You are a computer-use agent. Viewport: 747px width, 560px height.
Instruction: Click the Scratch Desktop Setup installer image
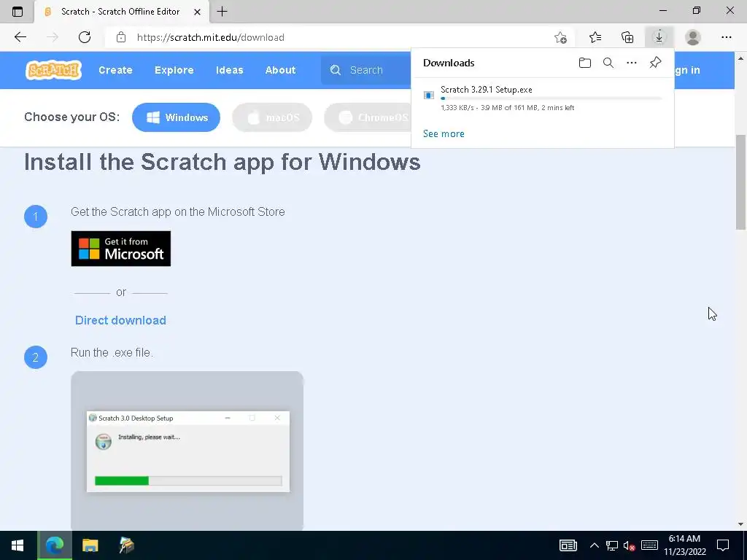pos(187,451)
